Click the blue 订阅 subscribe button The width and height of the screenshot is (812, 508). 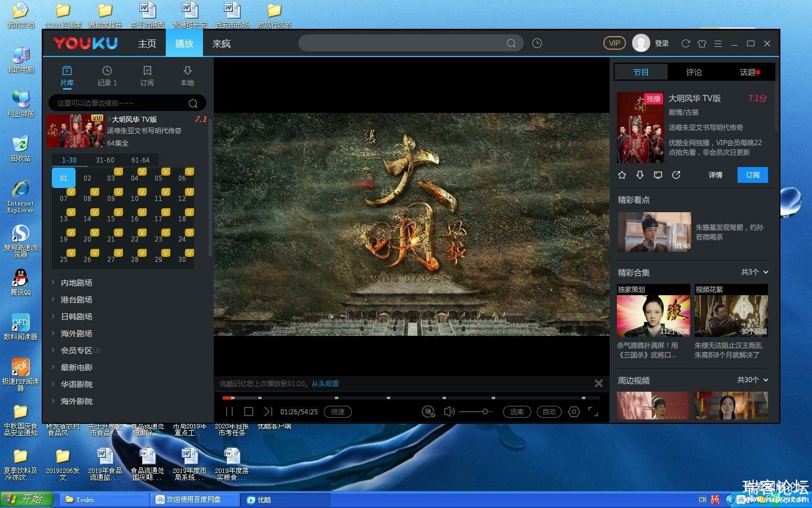click(x=753, y=175)
